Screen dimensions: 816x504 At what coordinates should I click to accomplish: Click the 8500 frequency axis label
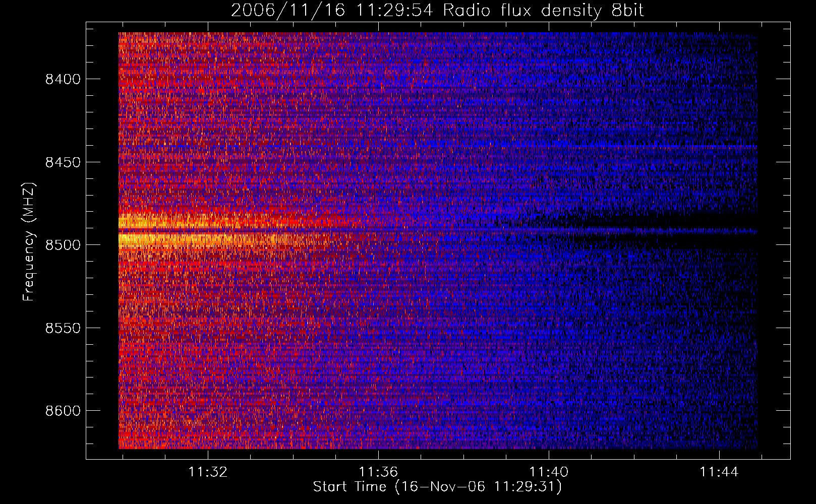pyautogui.click(x=63, y=245)
